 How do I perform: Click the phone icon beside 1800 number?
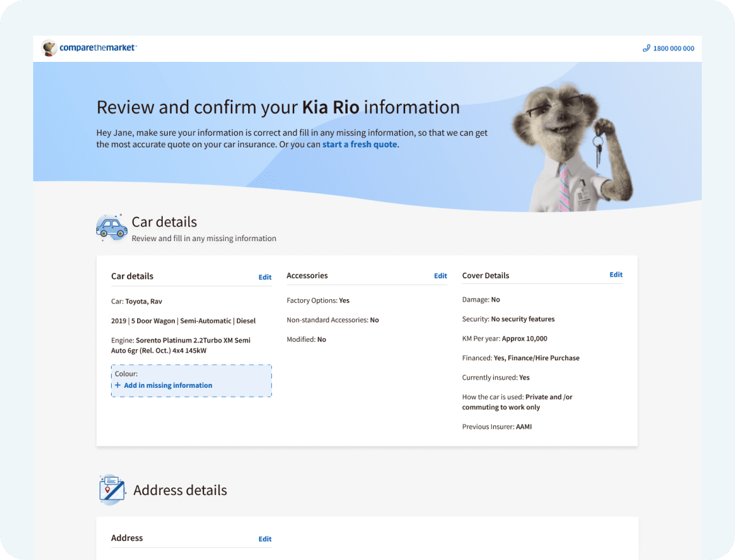point(646,48)
